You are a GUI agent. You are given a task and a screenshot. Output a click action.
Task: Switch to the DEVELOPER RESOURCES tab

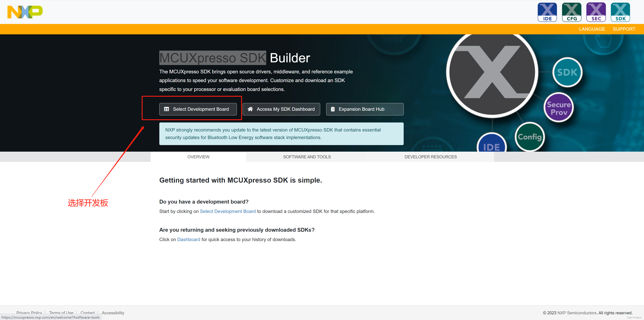pyautogui.click(x=431, y=157)
